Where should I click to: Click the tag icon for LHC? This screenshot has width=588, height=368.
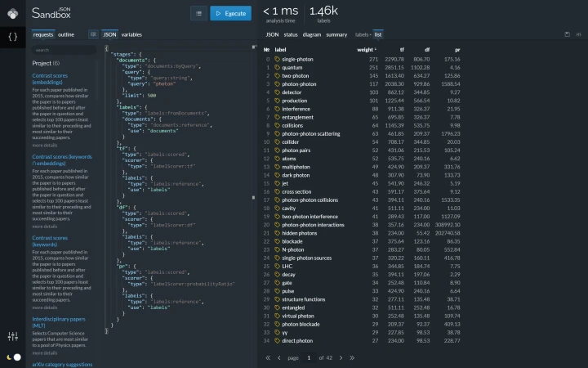pyautogui.click(x=277, y=267)
